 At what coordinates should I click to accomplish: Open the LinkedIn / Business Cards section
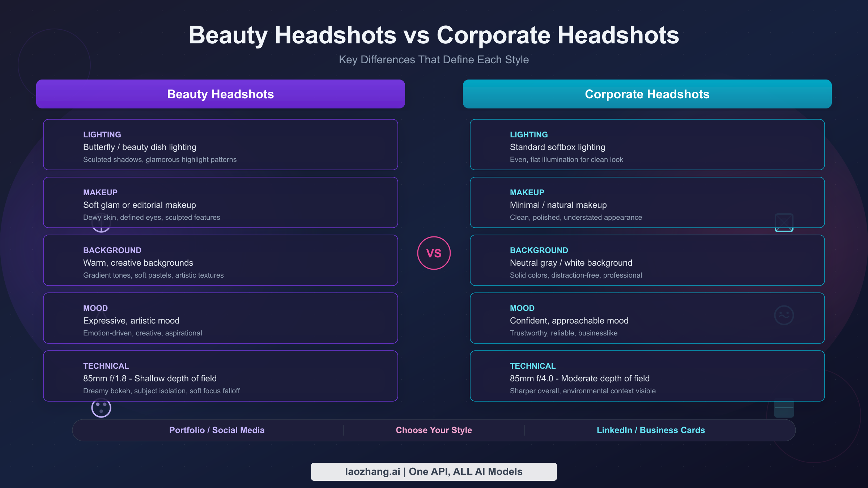click(x=651, y=430)
